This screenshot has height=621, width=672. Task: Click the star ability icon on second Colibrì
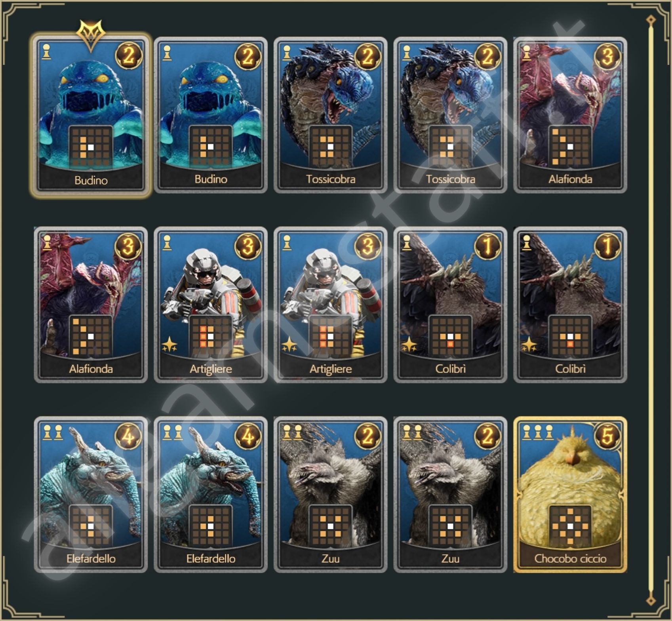click(x=529, y=345)
